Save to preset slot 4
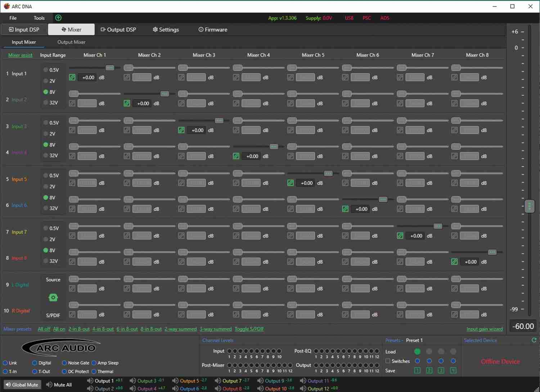Image resolution: width=540 pixels, height=392 pixels. tap(453, 370)
